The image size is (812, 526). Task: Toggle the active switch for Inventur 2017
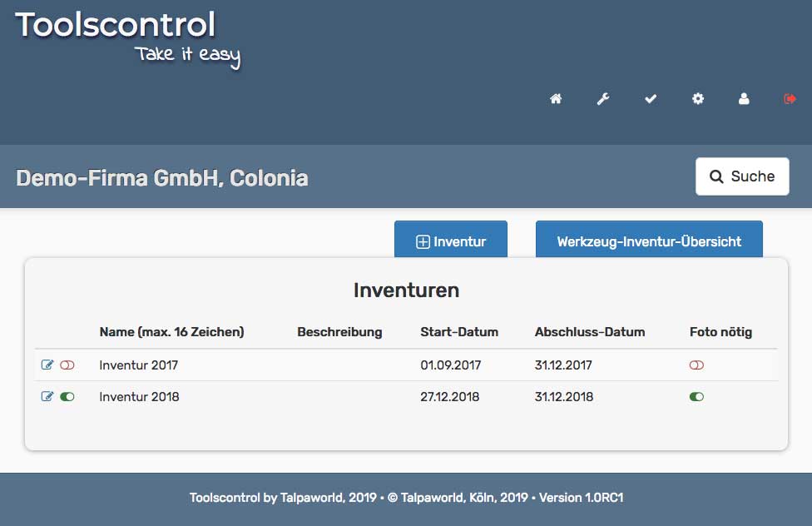click(67, 365)
